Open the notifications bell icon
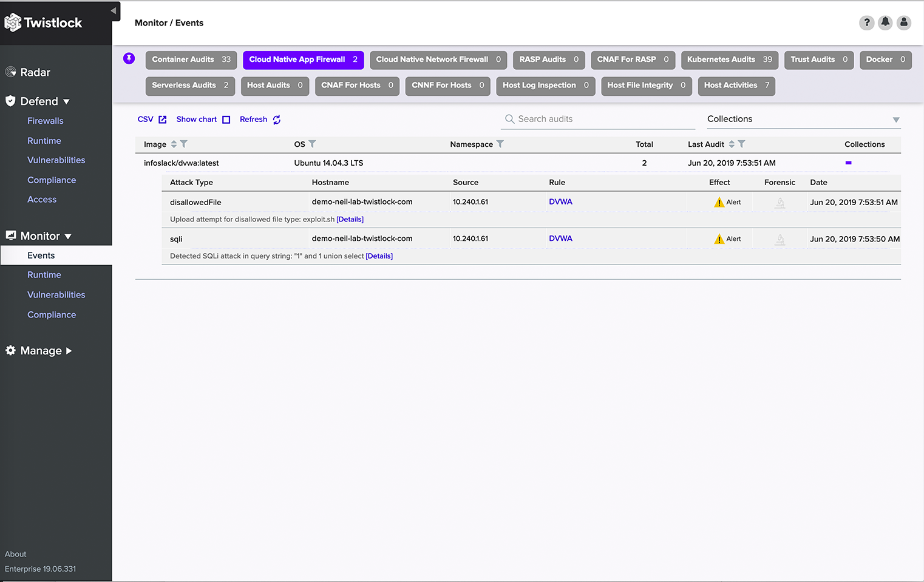The height and width of the screenshot is (582, 924). click(885, 23)
